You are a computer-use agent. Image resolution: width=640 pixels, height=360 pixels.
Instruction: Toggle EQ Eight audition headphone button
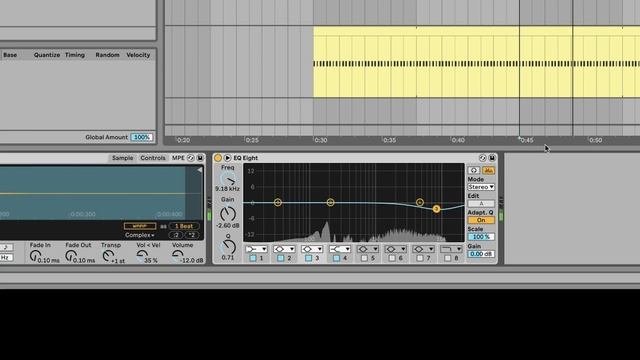(473, 170)
